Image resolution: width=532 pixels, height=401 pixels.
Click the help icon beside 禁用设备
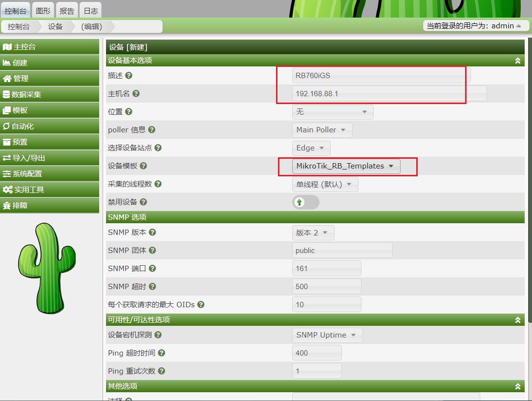[x=143, y=202]
